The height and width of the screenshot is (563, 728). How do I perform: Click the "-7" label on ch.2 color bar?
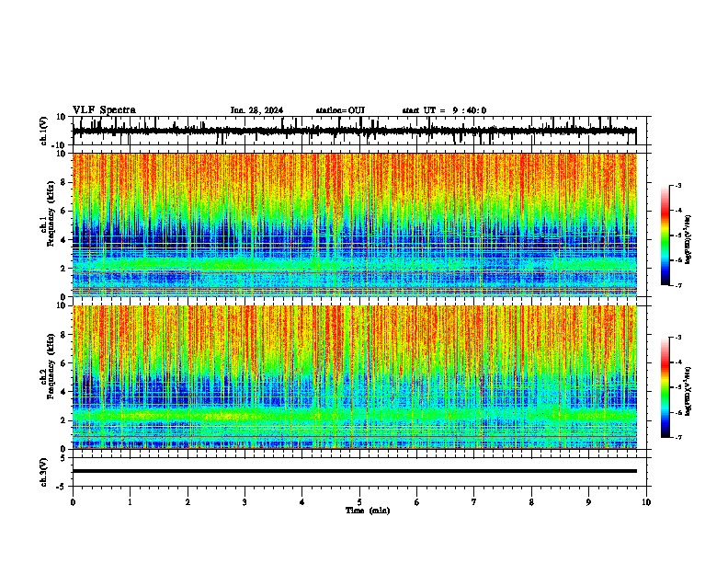677,437
